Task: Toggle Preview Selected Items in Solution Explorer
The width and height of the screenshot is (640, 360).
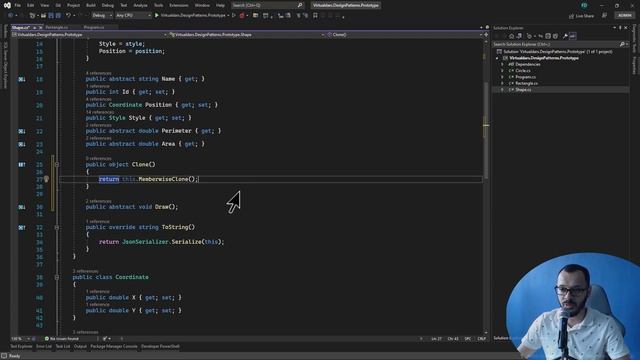Action: click(573, 36)
